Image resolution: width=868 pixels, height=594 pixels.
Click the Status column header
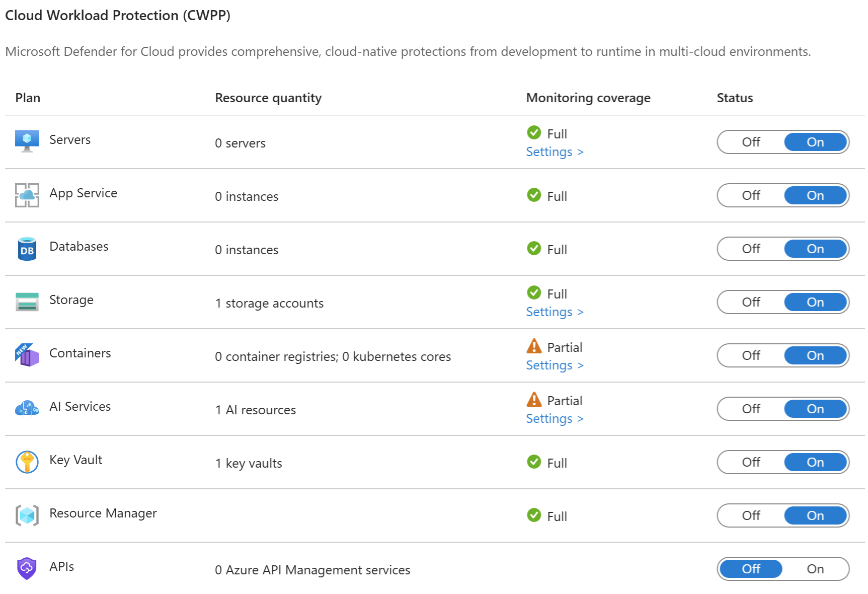coord(735,98)
